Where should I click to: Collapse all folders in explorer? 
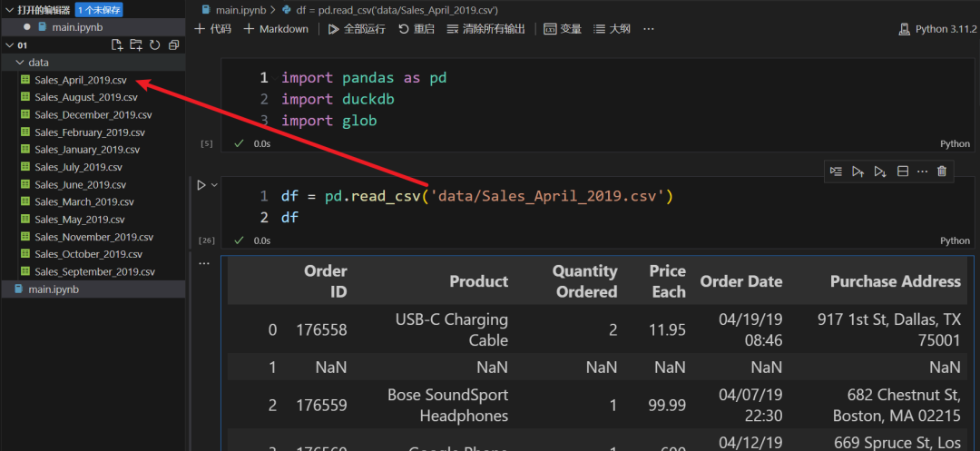pyautogui.click(x=173, y=45)
